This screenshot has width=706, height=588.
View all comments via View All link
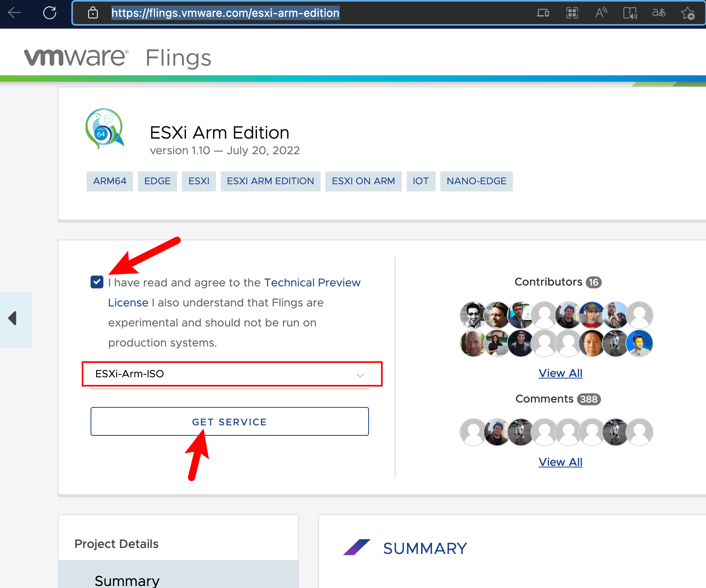click(560, 462)
